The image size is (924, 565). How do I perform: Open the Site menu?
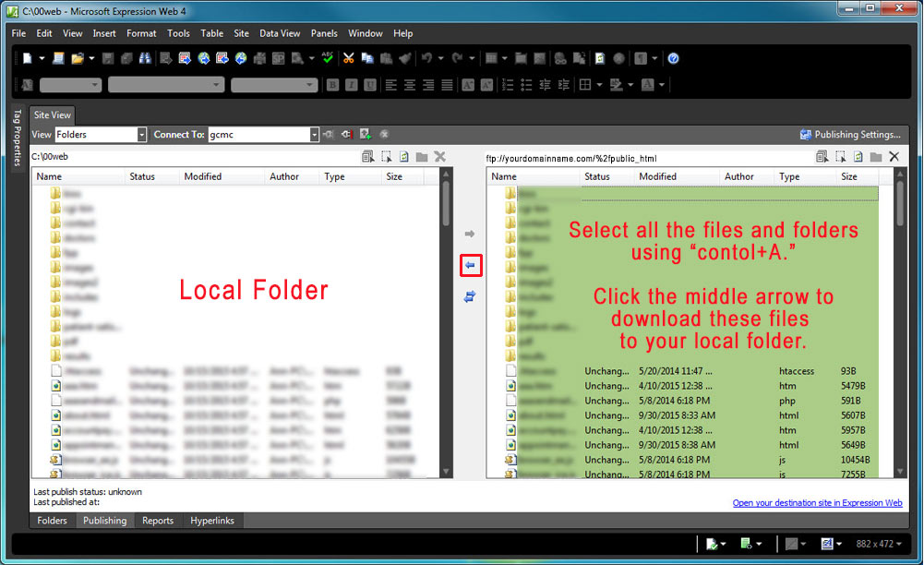pos(241,33)
